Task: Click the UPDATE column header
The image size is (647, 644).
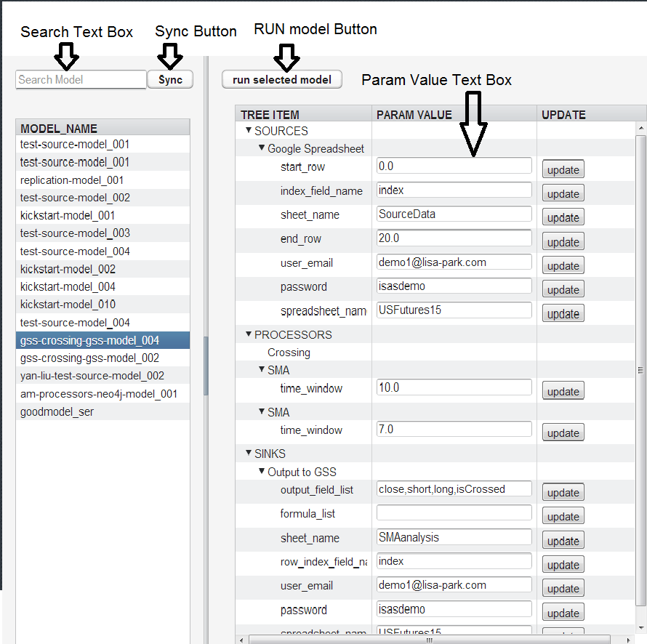Action: 592,114
